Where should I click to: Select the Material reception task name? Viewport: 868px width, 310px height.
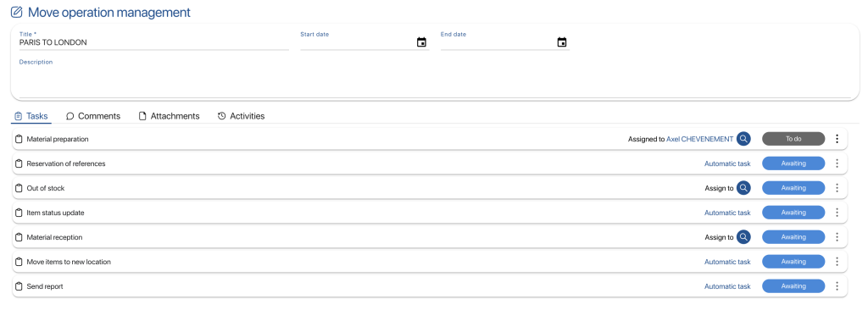tap(54, 237)
